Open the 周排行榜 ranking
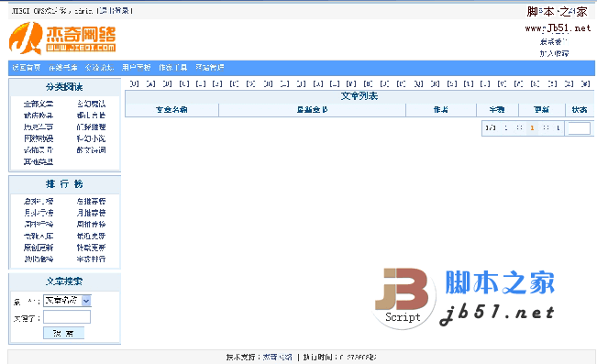Screen dimensions: 597x364 coord(39,225)
